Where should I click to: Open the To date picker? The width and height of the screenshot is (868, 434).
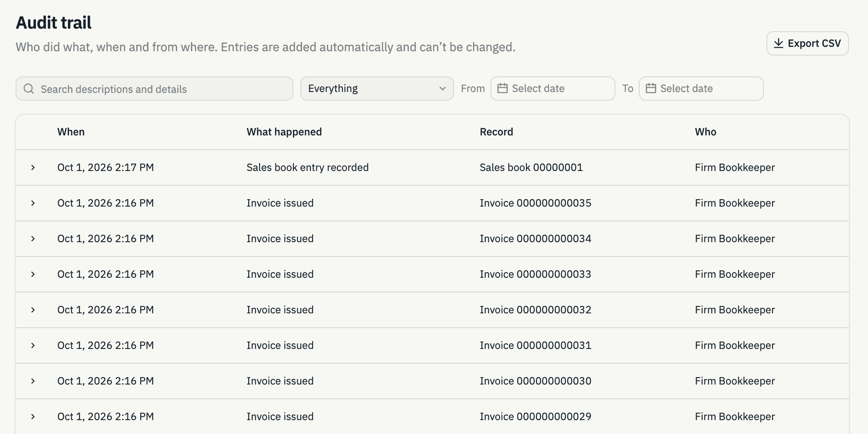[x=701, y=89]
